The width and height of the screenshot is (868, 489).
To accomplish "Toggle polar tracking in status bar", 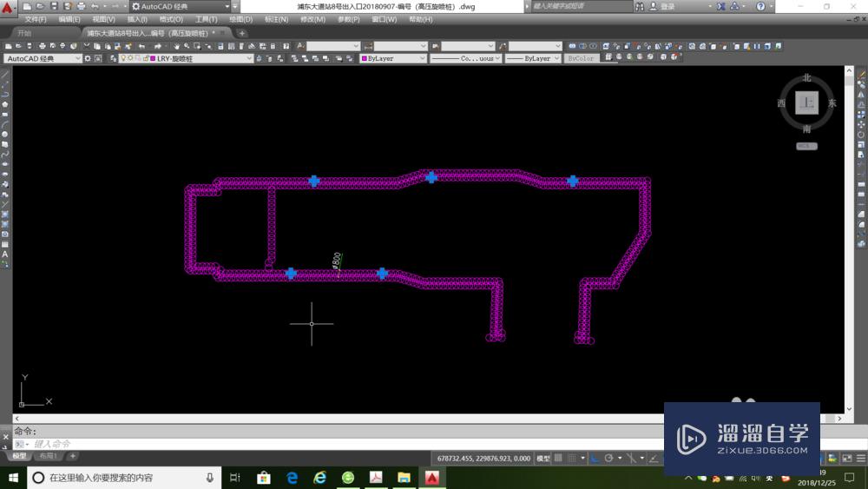I will pos(608,458).
